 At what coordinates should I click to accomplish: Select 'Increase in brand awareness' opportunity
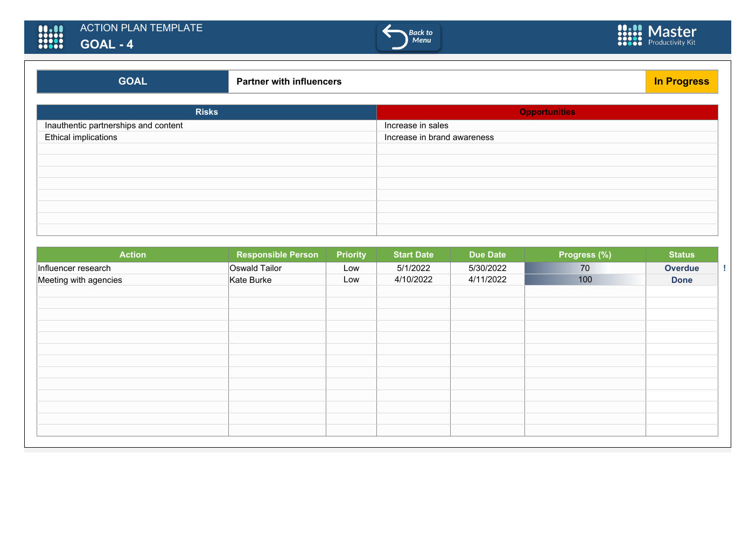pyautogui.click(x=547, y=137)
